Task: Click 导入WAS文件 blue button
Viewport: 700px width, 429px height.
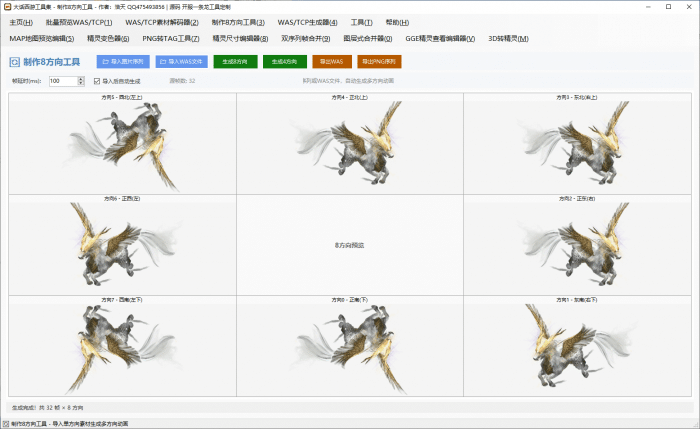Action: [x=182, y=62]
